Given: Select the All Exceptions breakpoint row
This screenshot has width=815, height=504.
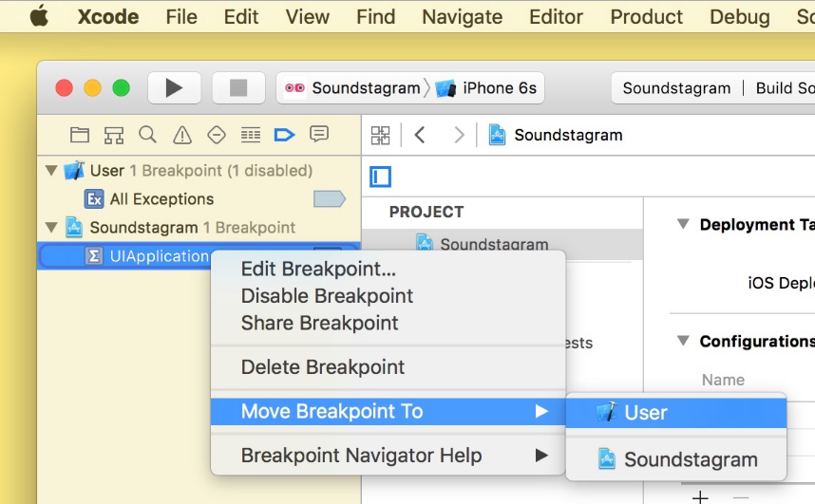Looking at the screenshot, I should click(x=199, y=199).
